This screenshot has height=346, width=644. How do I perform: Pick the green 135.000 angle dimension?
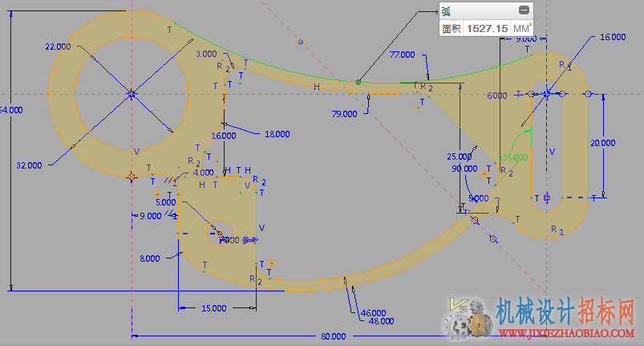(513, 157)
